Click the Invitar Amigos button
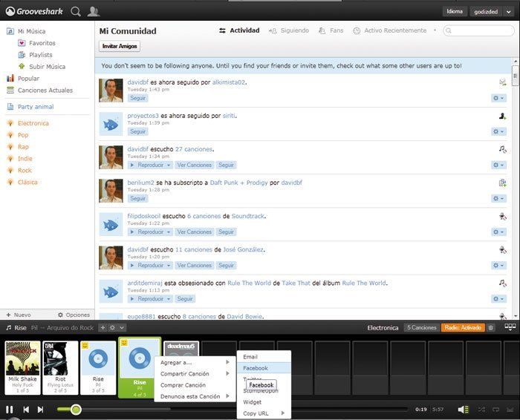520x420 pixels. pos(120,46)
